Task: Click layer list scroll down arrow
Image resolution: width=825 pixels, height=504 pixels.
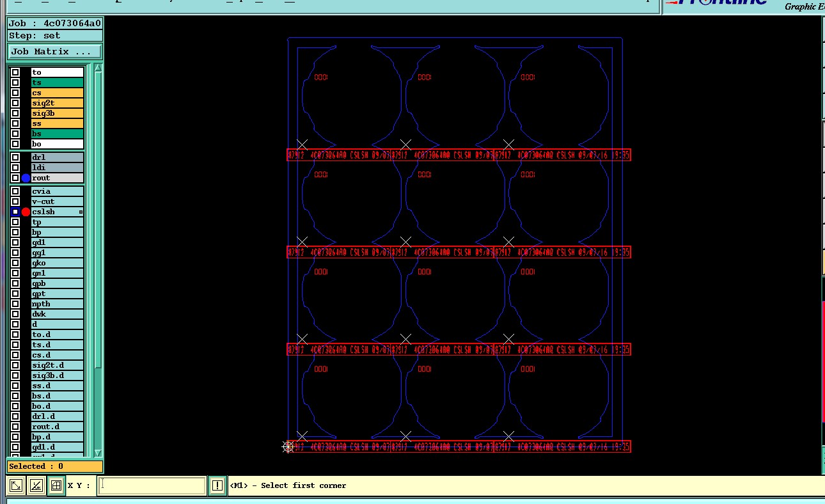Action: tap(98, 453)
